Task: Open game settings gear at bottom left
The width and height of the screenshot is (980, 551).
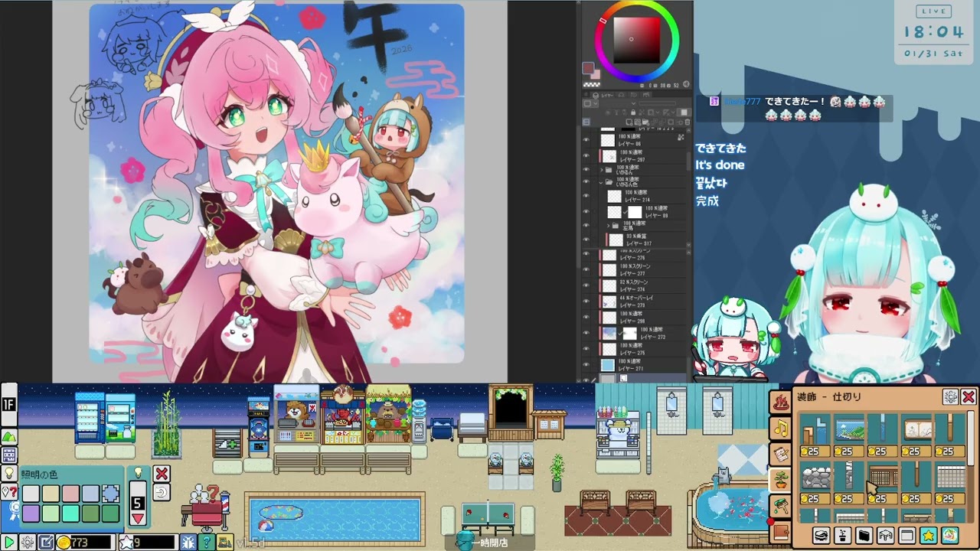Action: pos(28,543)
